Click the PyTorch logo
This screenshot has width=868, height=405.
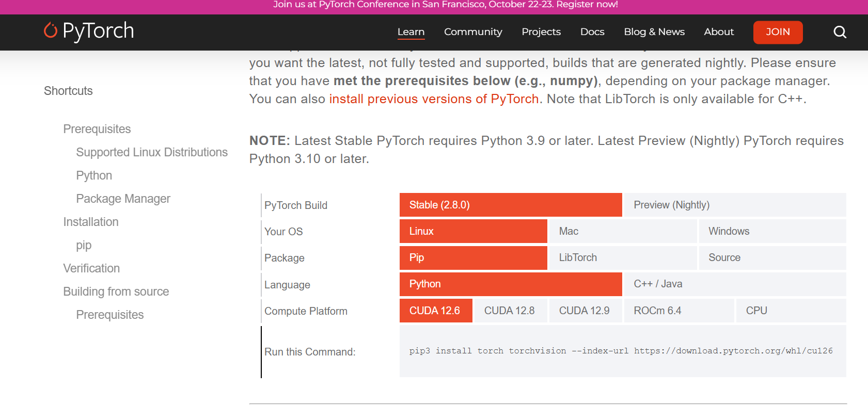[x=89, y=31]
